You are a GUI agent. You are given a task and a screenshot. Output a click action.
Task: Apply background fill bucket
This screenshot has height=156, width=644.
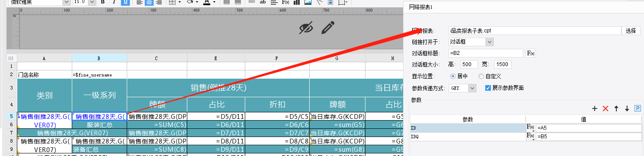click(190, 2)
